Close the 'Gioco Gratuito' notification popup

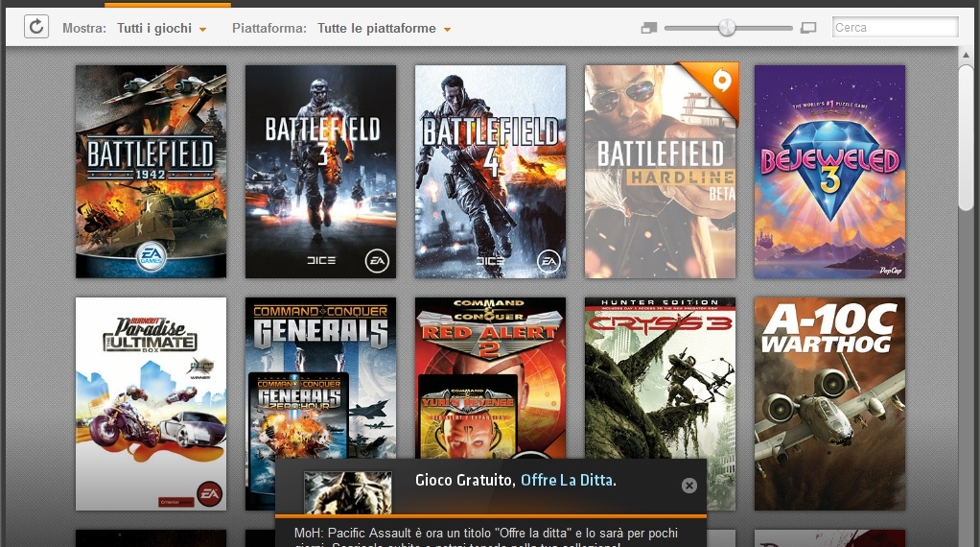(688, 486)
